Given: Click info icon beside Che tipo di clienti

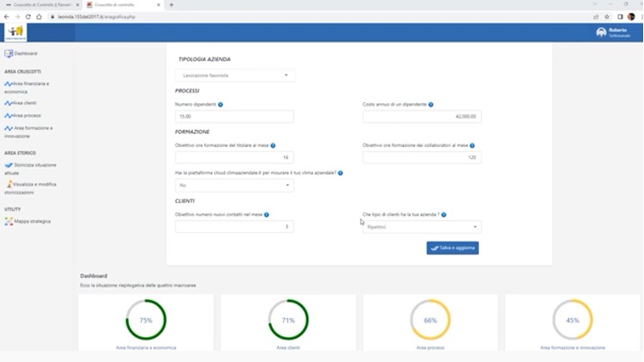Looking at the screenshot, I should coord(443,215).
